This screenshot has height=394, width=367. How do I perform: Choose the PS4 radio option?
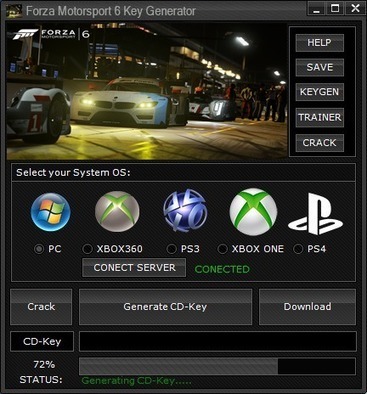(298, 249)
